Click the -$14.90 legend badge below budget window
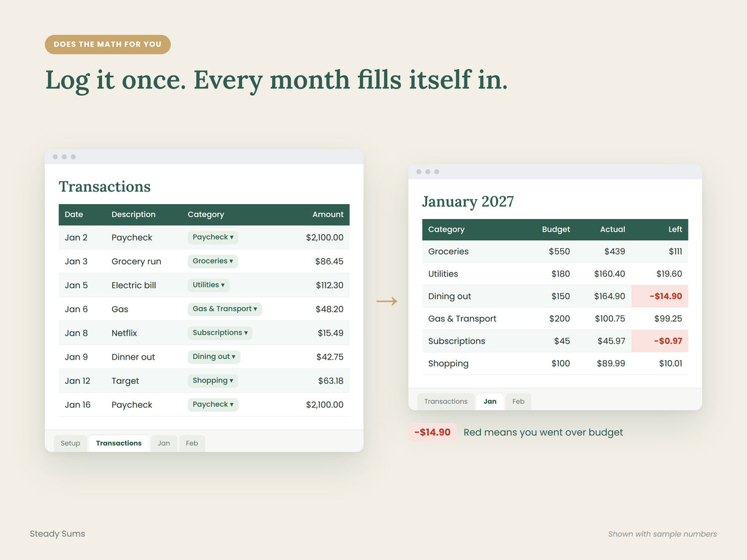 pyautogui.click(x=432, y=432)
